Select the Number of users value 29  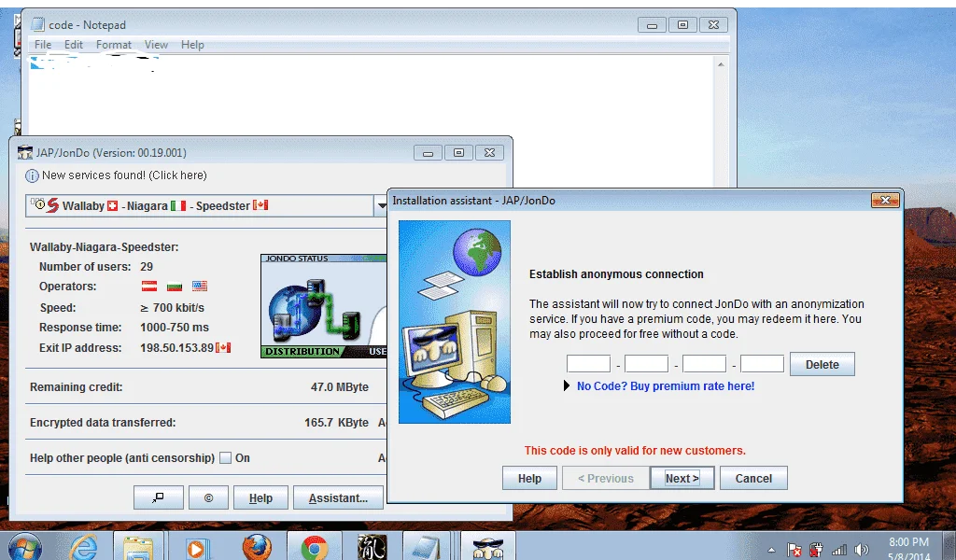click(x=147, y=267)
